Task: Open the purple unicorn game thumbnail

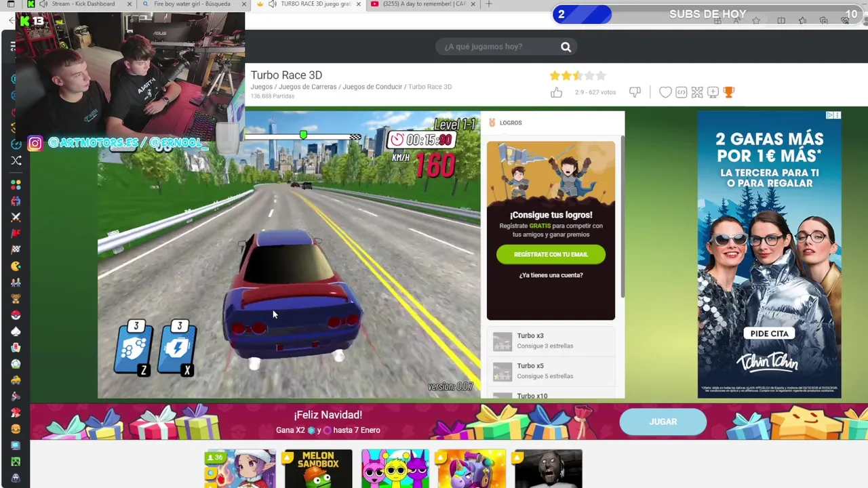Action: [x=471, y=468]
